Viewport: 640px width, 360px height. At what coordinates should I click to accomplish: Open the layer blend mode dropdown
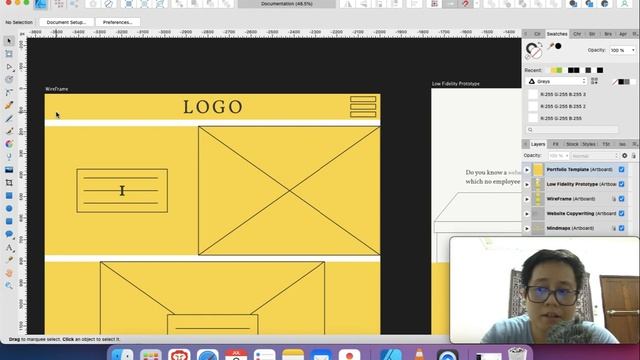594,156
